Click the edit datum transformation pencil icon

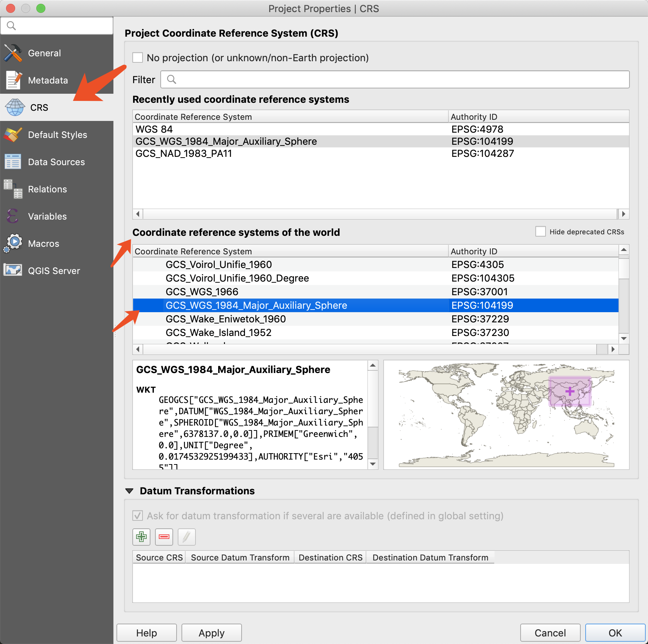tap(187, 537)
